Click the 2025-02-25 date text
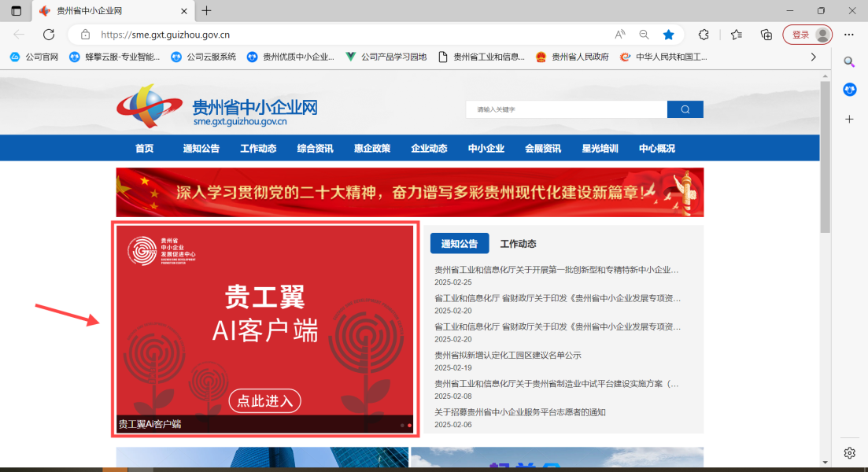 452,282
